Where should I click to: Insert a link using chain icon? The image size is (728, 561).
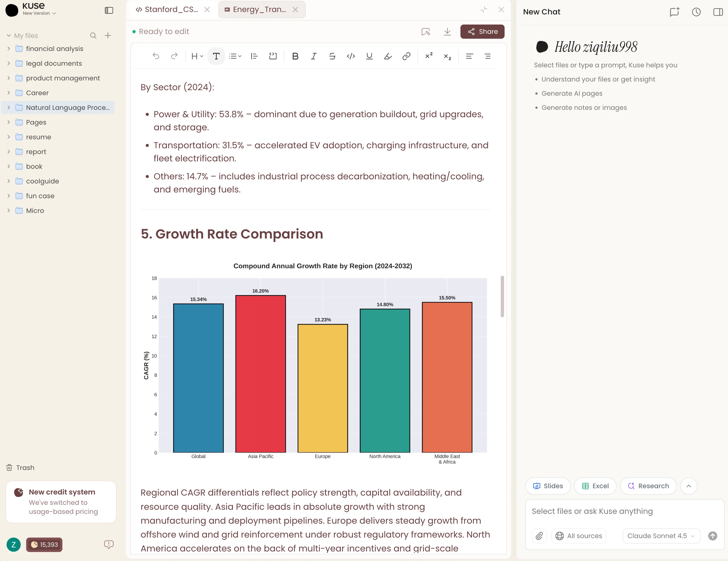click(406, 56)
